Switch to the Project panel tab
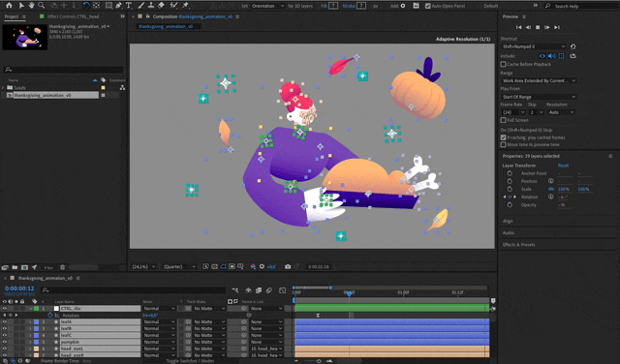Viewport: 620px width, 364px height. pyautogui.click(x=11, y=16)
